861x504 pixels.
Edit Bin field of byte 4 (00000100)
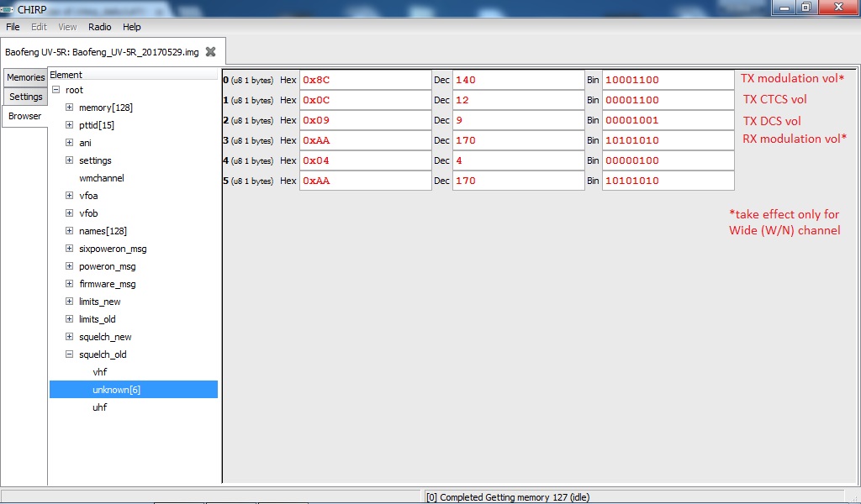tap(668, 160)
